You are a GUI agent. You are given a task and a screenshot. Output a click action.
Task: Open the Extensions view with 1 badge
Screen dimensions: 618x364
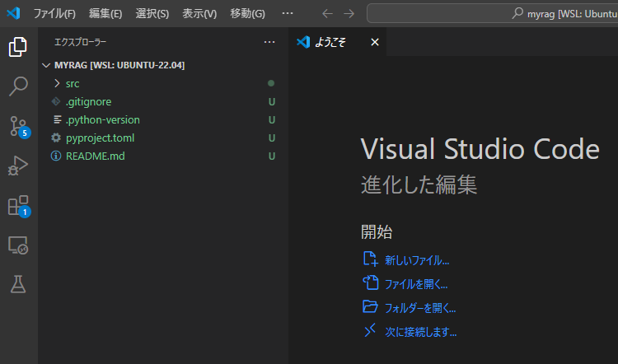coord(19,206)
